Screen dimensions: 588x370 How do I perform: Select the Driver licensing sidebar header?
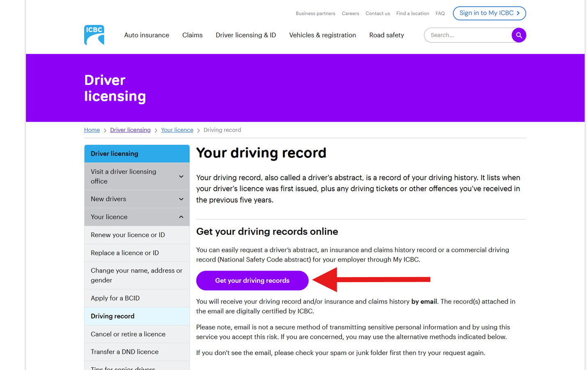coord(137,154)
